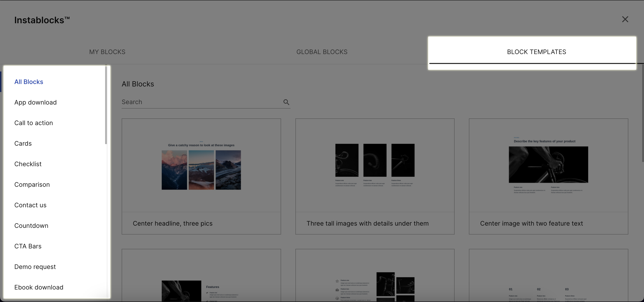The width and height of the screenshot is (644, 302).
Task: Pick the Features checklist block thumbnail
Action: (201, 275)
